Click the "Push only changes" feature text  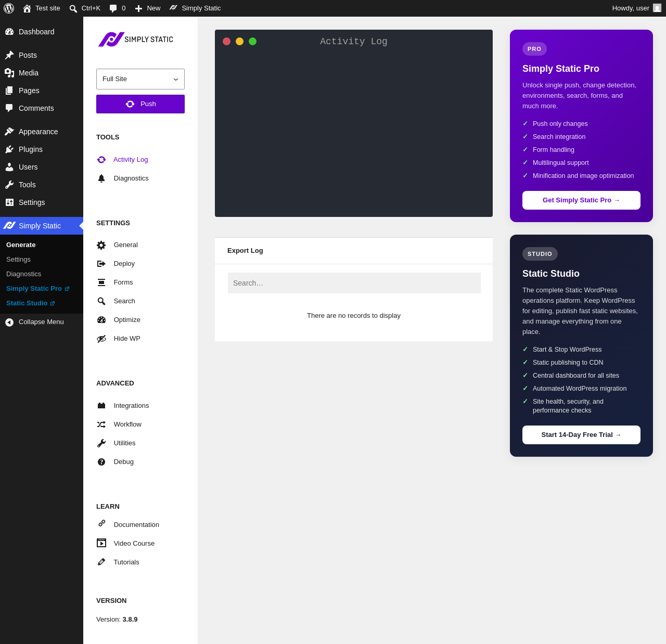(x=560, y=124)
